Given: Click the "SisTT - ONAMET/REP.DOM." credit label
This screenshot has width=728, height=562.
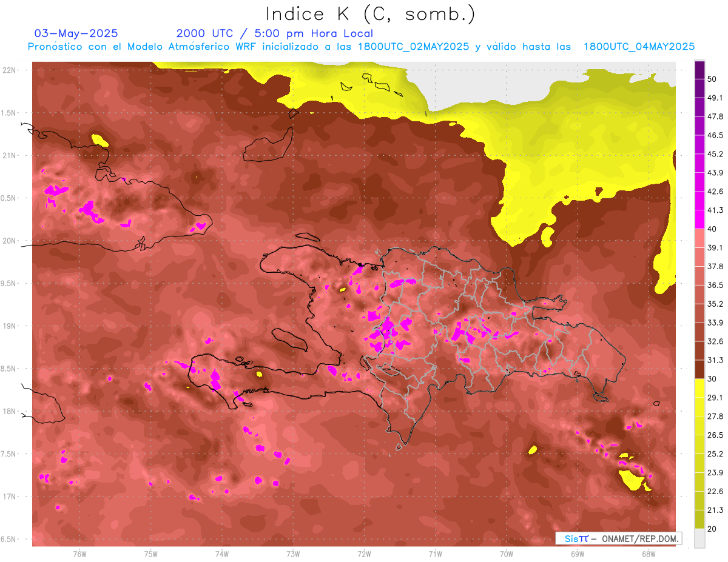Looking at the screenshot, I should (x=618, y=538).
